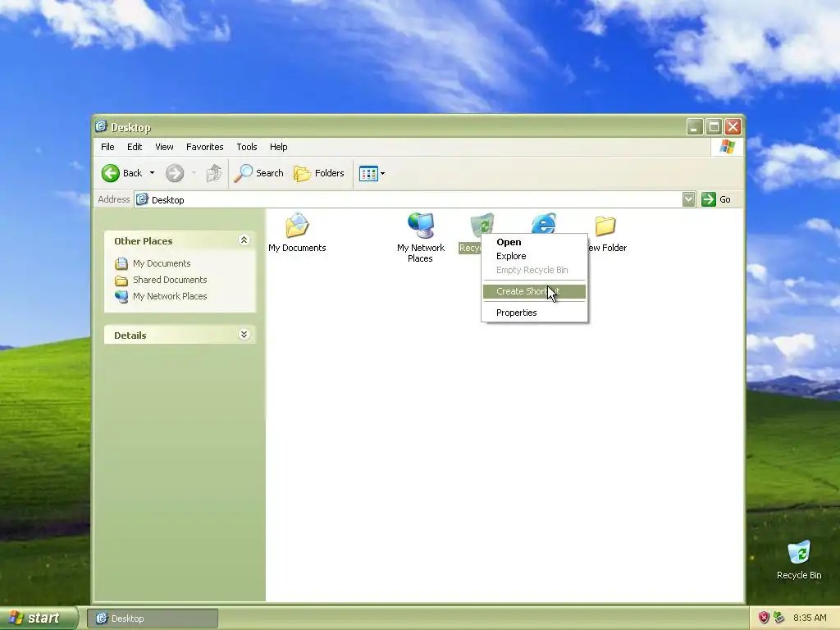Select the Internet Explorer icon
This screenshot has width=840, height=630.
544,223
